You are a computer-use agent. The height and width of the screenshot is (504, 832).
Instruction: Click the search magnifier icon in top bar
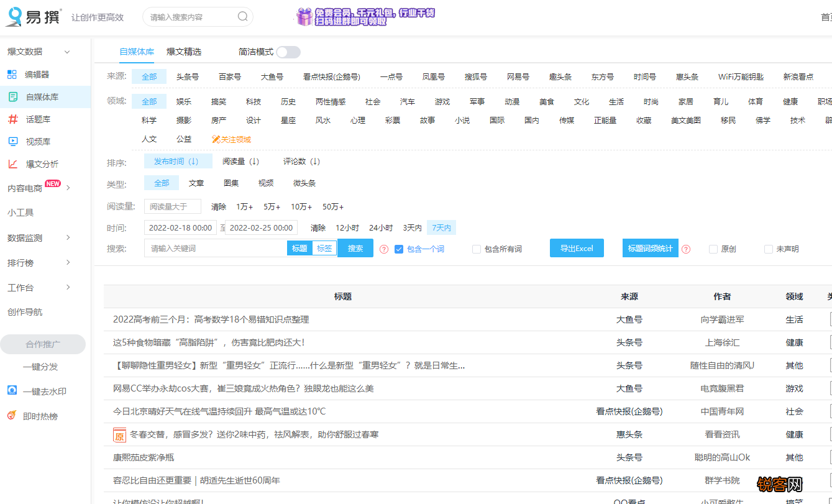(243, 17)
